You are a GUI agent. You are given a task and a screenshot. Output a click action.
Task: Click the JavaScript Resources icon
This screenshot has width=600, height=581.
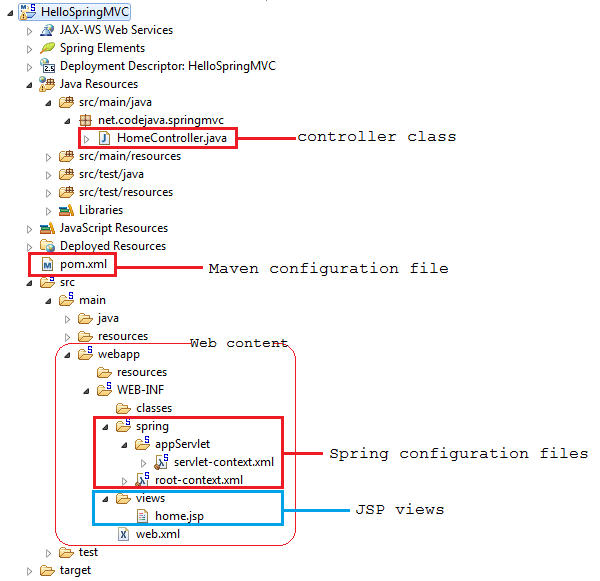[47, 228]
